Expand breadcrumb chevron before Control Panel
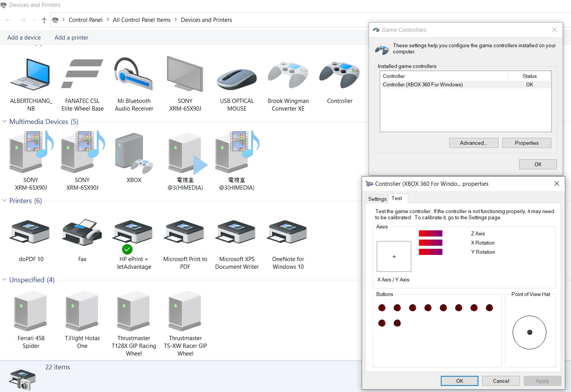The width and height of the screenshot is (571, 392). pos(63,20)
